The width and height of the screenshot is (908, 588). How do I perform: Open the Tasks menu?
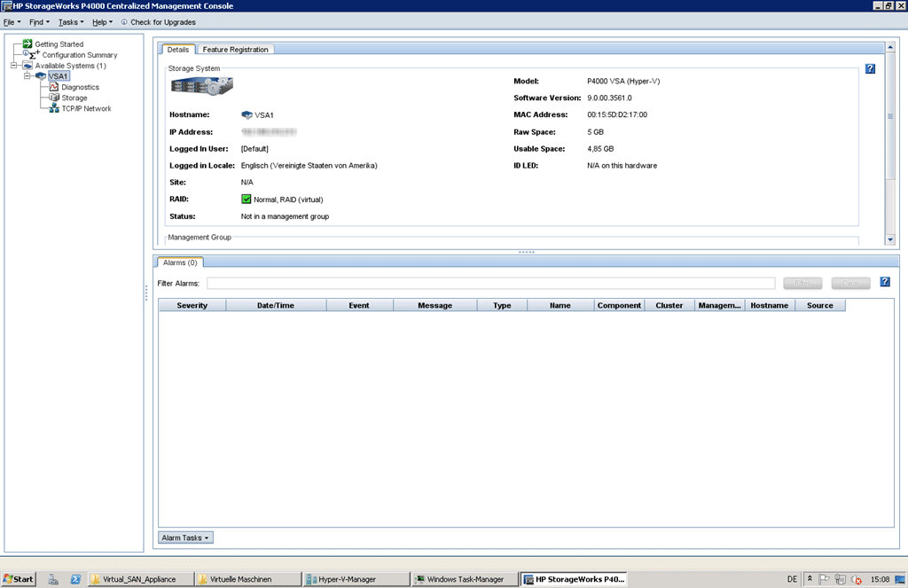71,22
